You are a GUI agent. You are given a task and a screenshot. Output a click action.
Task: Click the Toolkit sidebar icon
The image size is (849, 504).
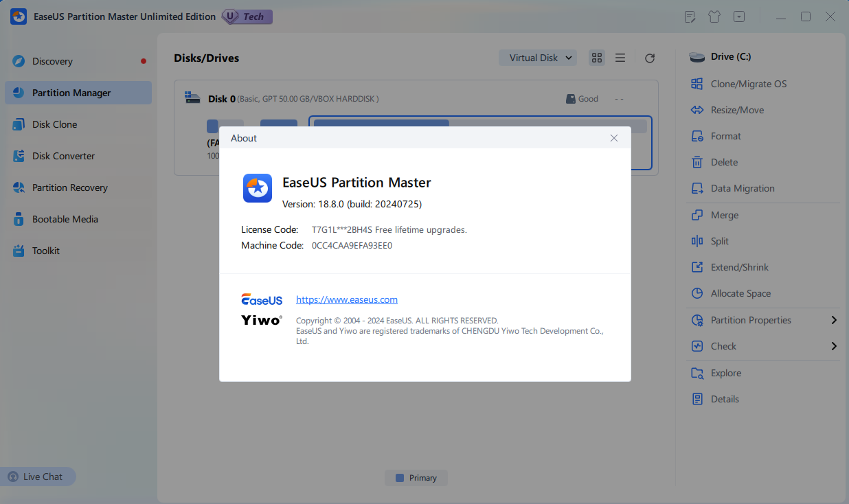pyautogui.click(x=19, y=251)
